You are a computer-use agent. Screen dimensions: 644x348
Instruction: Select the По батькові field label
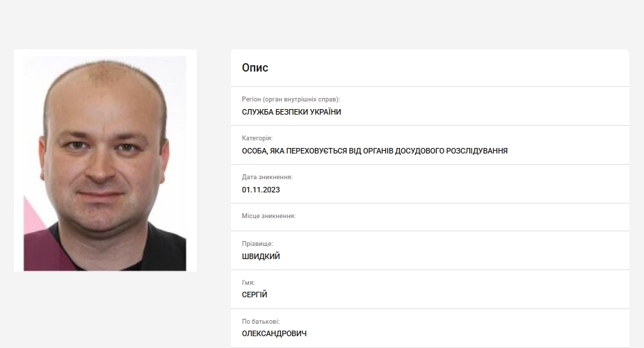[260, 322]
